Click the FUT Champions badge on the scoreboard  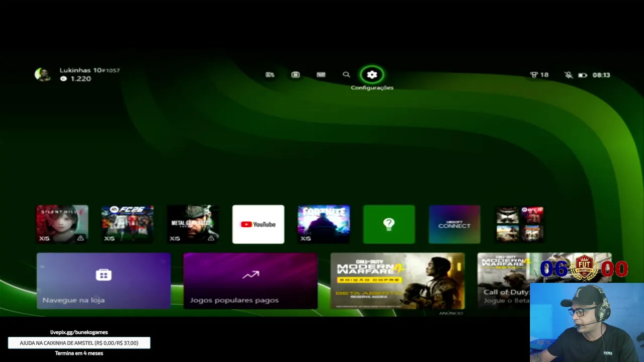[584, 268]
